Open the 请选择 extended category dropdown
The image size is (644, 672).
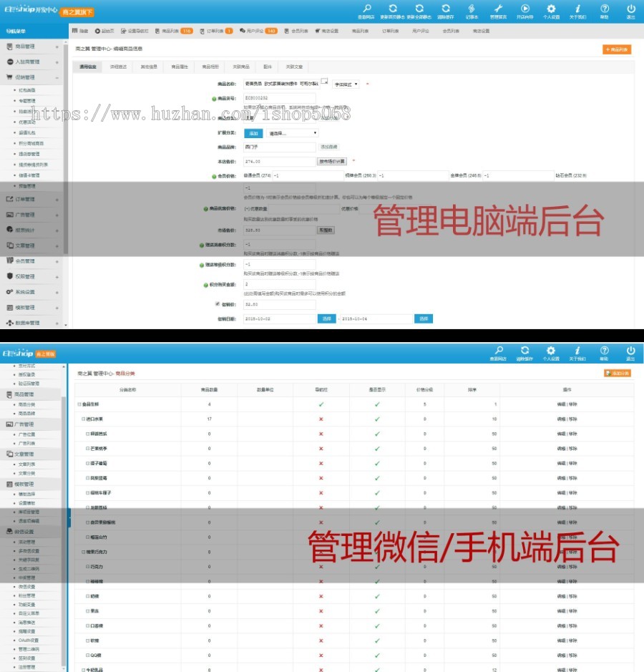[293, 132]
